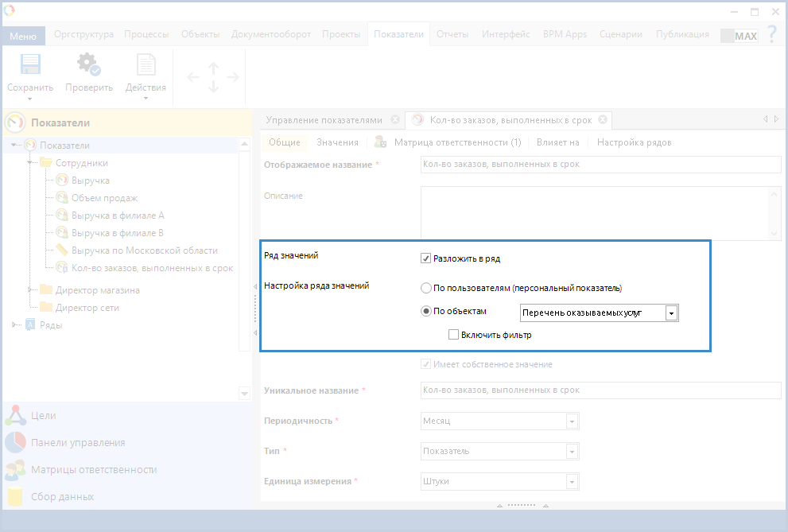Open the Отчеты ribbon tab
Viewport: 788px width, 532px height.
[x=452, y=34]
